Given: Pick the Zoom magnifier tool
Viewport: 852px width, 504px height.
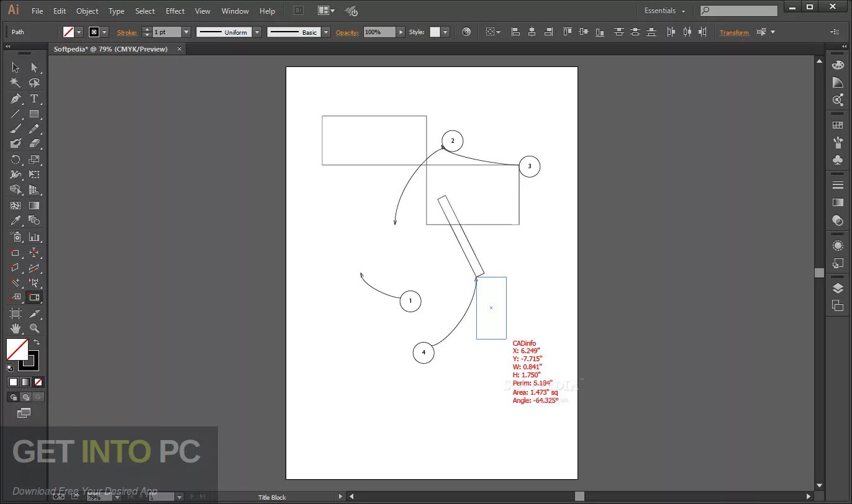Looking at the screenshot, I should [34, 328].
